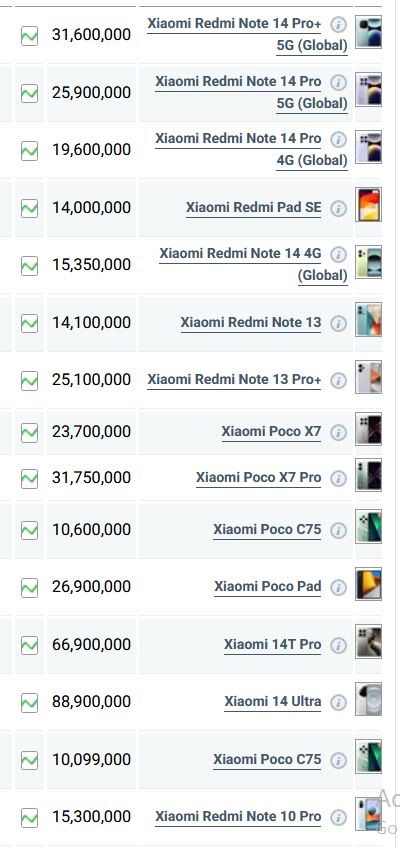Open Xiaomi Redmi Note 14 Pro 4G link

pyautogui.click(x=251, y=149)
